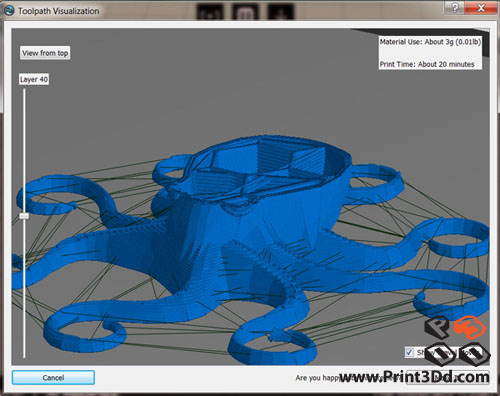Screen dimensions: 500x396
Task: Click the Material Use text
Action: pyautogui.click(x=430, y=42)
